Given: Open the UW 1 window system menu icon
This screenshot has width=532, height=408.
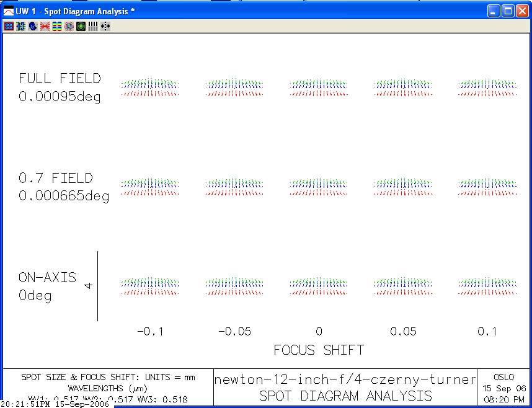Looking at the screenshot, I should (8, 11).
